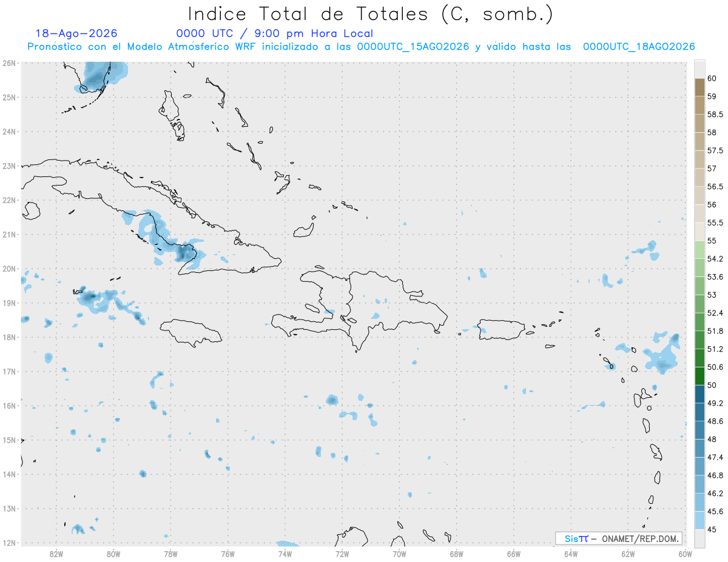Image resolution: width=728 pixels, height=562 pixels.
Task: Click the legend value '50.6'
Action: coord(715,367)
